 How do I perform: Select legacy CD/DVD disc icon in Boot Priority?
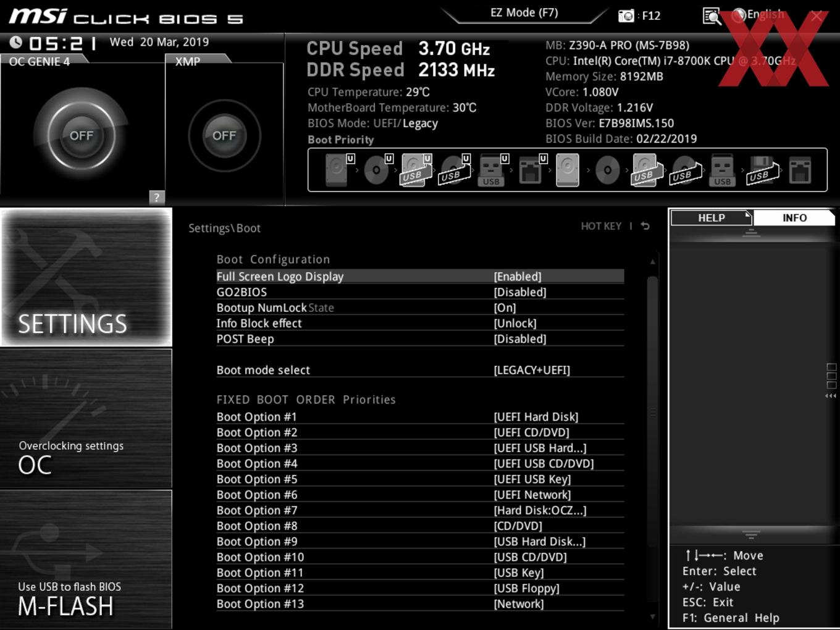(x=607, y=170)
